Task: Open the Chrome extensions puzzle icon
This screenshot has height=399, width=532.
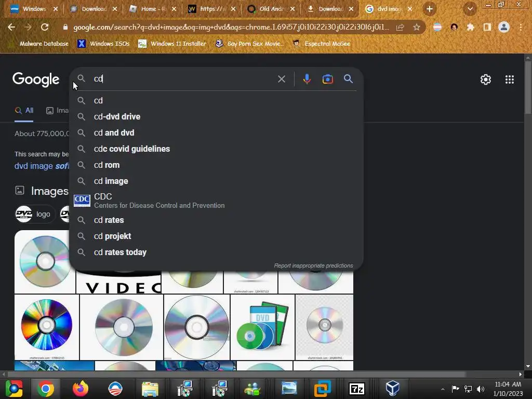Action: pyautogui.click(x=470, y=27)
